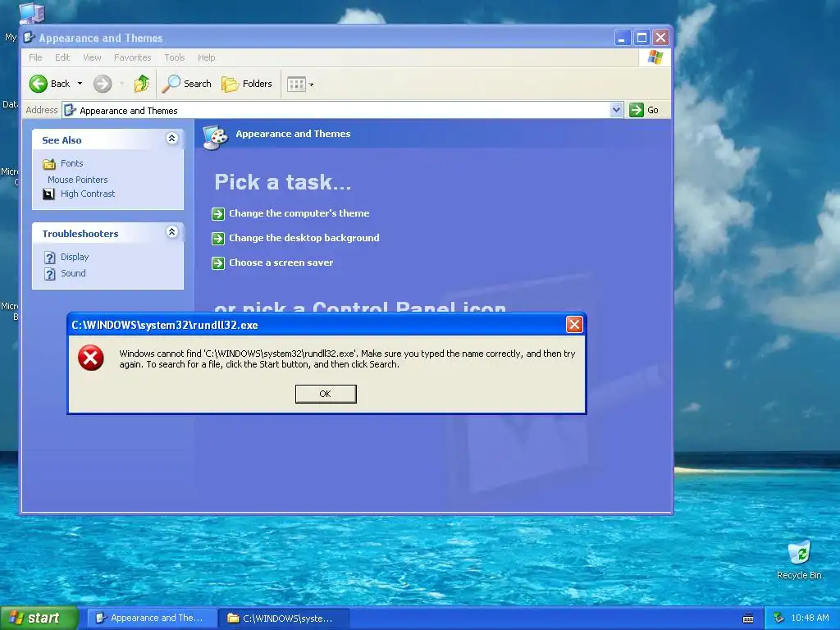Click the Appearance and Themes title bar icon
This screenshot has width=840, height=630.
click(x=30, y=38)
